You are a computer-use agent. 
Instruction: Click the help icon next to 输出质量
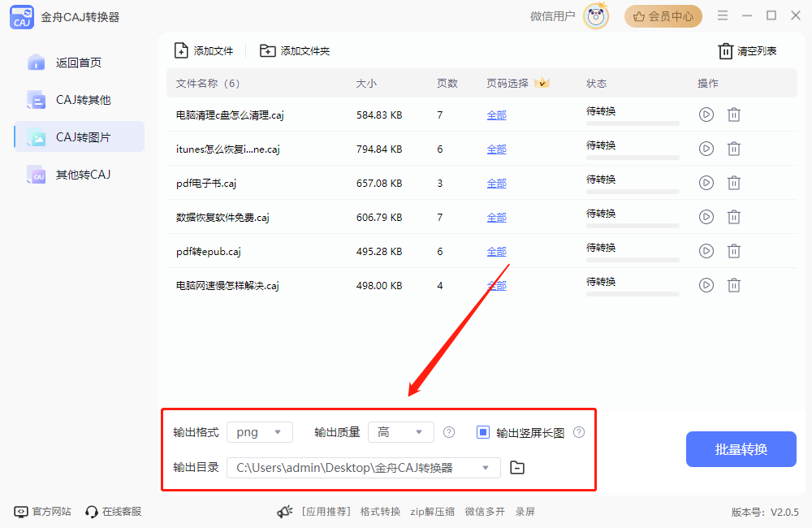(x=448, y=432)
